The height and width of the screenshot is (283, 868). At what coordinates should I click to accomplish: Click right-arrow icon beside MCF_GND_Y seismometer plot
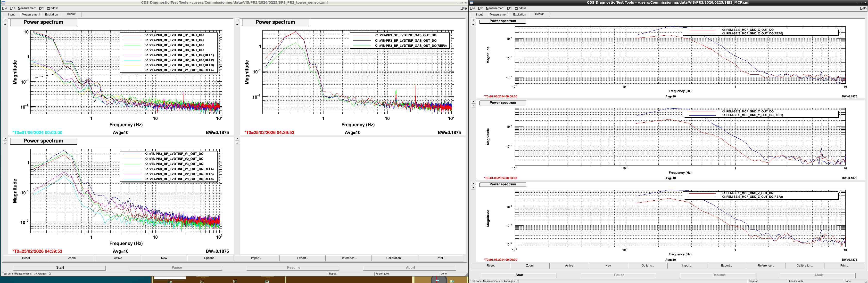[x=473, y=102]
